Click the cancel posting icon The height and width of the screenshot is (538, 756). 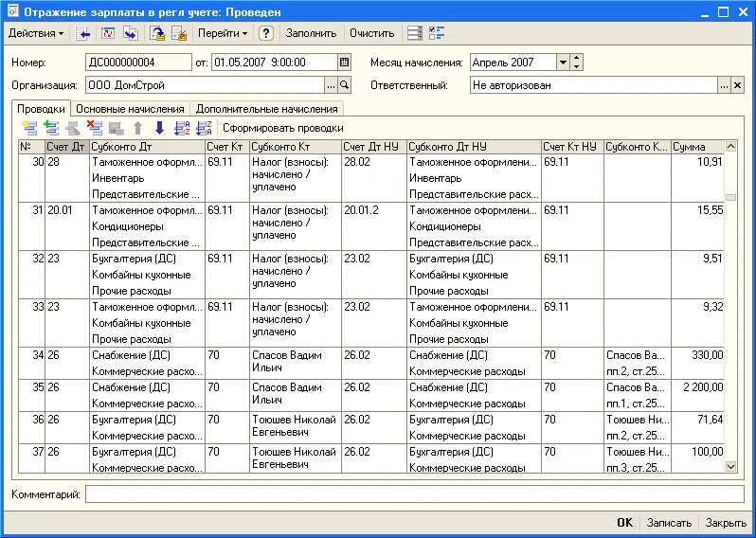coord(179,33)
